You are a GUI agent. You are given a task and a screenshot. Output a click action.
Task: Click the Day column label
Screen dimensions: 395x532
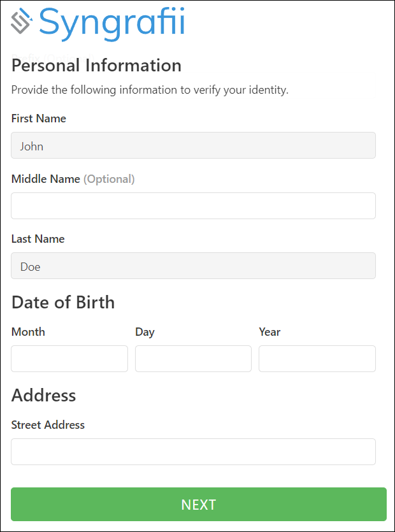pos(145,332)
